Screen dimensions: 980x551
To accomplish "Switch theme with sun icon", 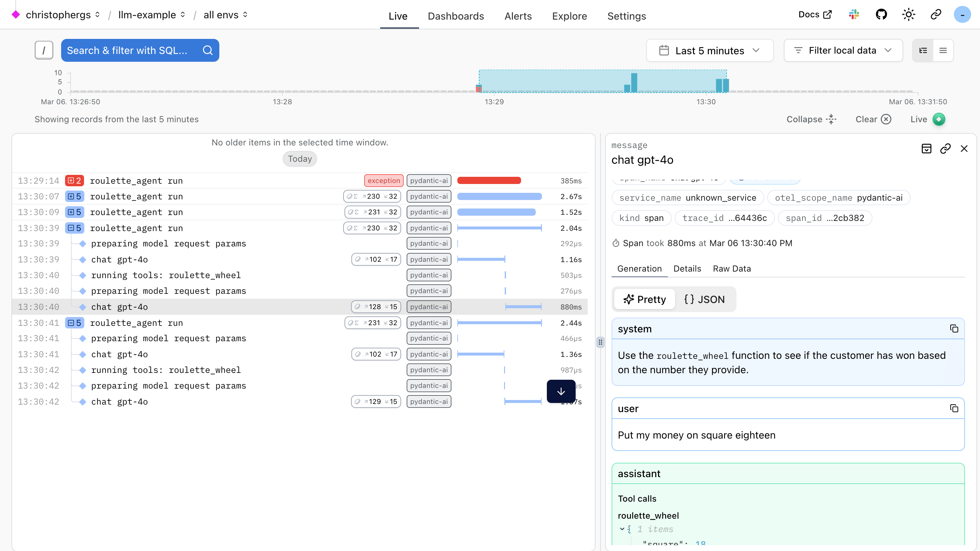I will (908, 15).
